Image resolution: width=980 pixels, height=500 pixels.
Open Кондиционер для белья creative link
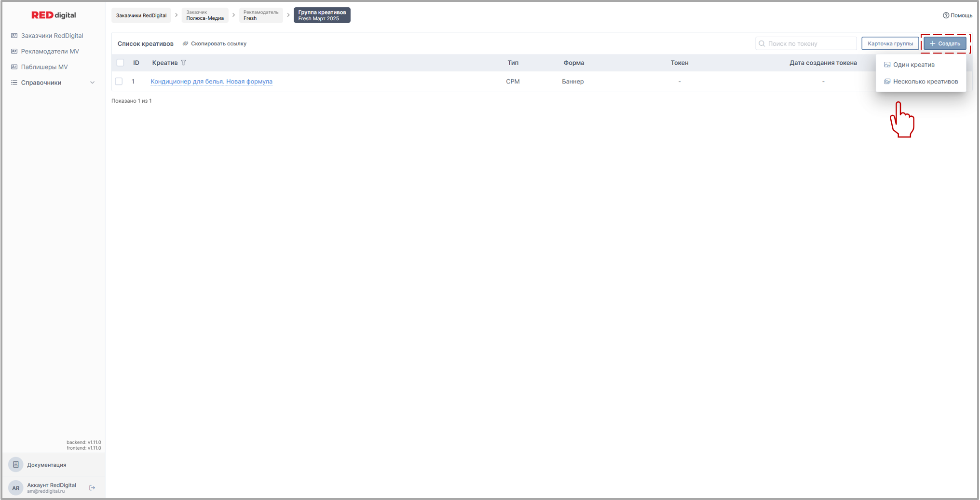(x=211, y=82)
